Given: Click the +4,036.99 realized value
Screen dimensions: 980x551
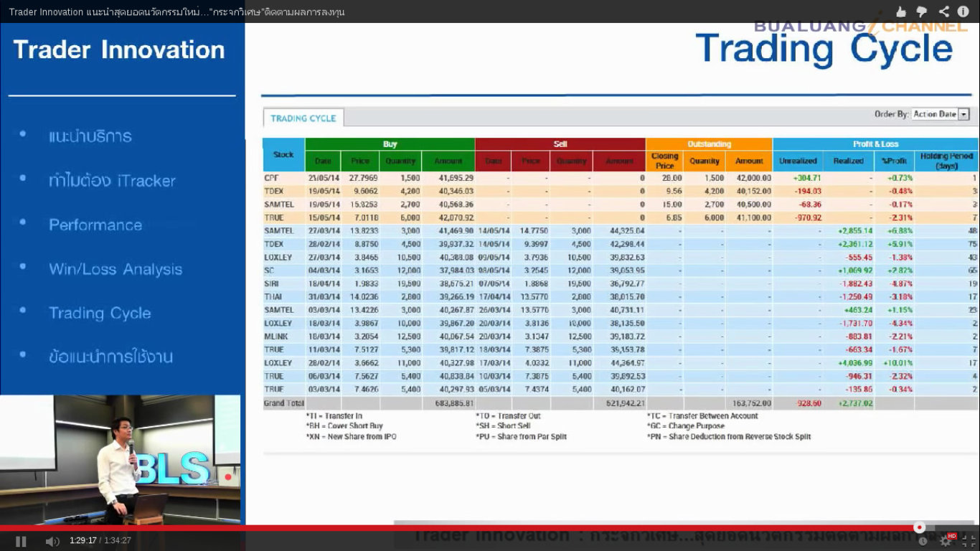Looking at the screenshot, I should (854, 363).
